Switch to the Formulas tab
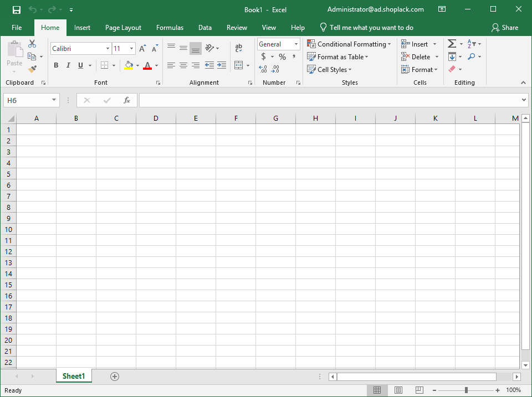 pyautogui.click(x=170, y=28)
